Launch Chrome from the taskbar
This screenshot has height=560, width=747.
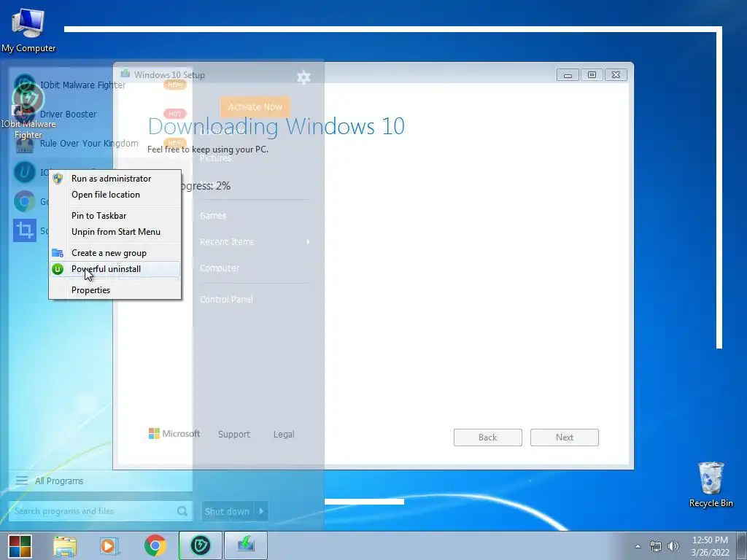(x=155, y=545)
